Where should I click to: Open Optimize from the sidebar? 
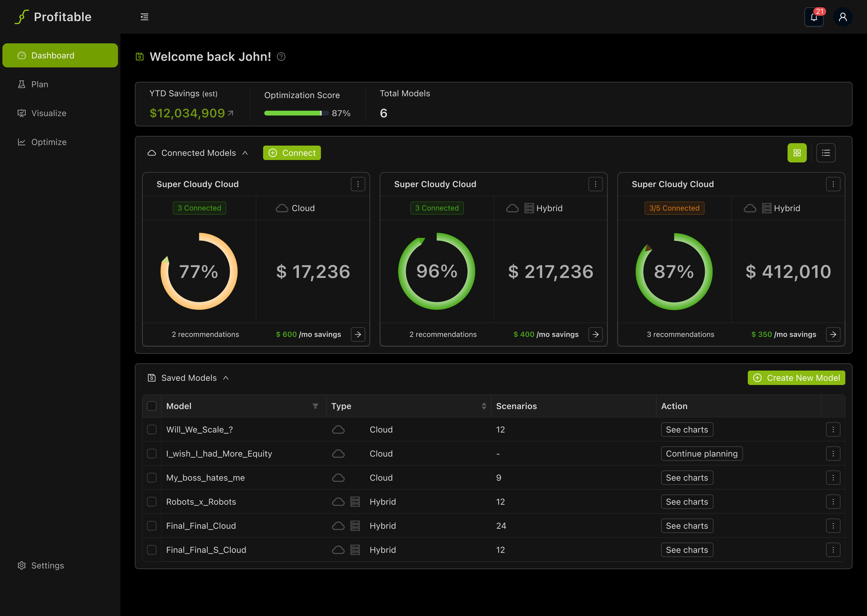click(x=49, y=142)
